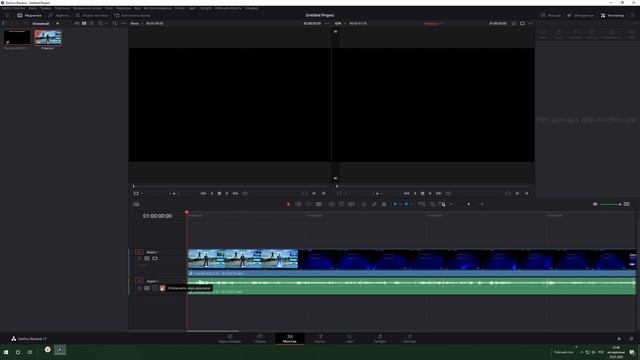Open the Библиотека звуков panel button
Viewport: 640px width, 360px height.
coord(132,16)
